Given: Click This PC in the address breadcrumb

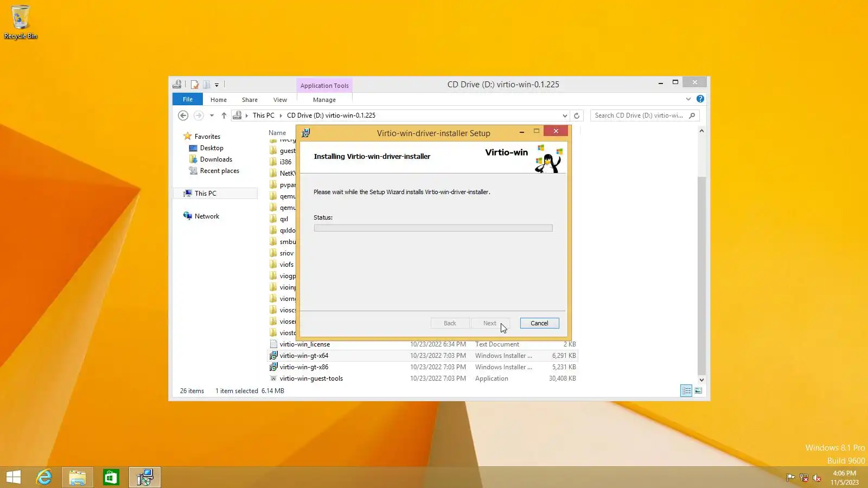Looking at the screenshot, I should pos(264,115).
